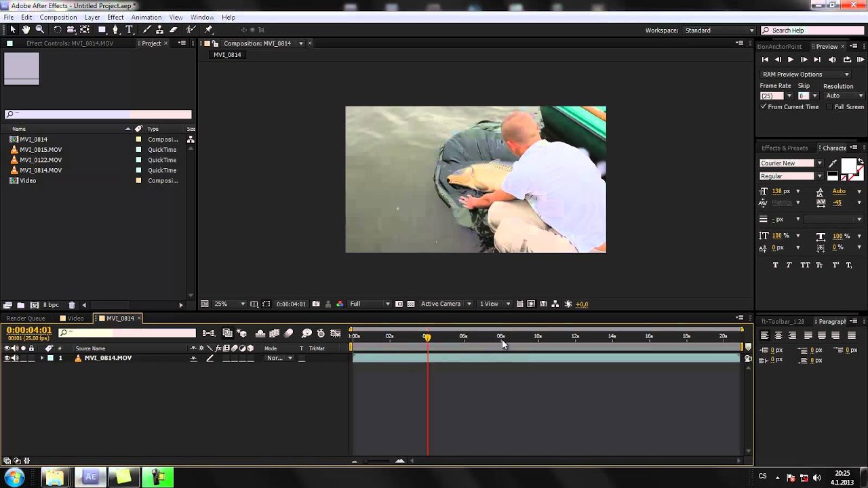Viewport: 868px width, 488px height.
Task: Select the Pen tool
Action: coord(116,30)
